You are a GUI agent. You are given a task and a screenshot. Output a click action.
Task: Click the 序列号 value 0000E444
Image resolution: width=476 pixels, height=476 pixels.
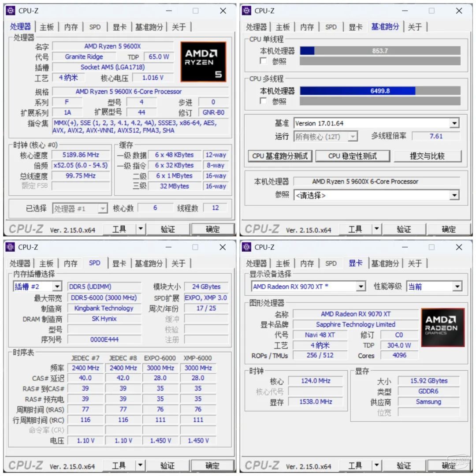(x=104, y=339)
